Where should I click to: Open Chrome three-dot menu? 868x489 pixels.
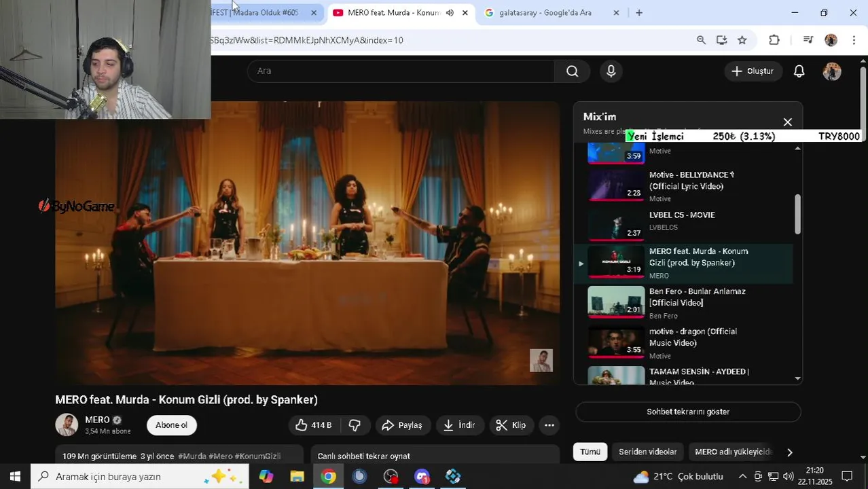tap(854, 40)
